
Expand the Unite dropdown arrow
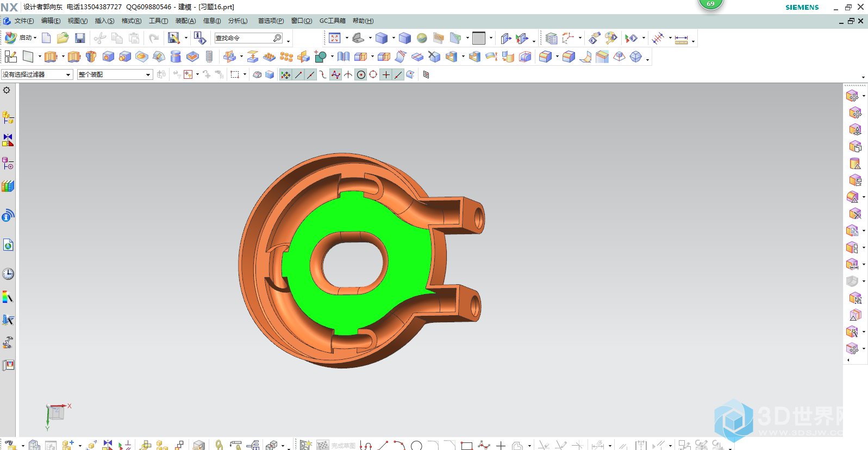[332, 57]
